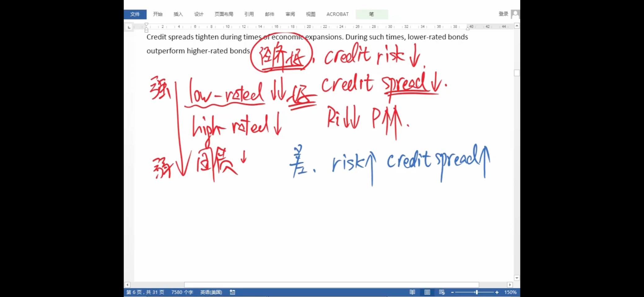Click the user account avatar icon
This screenshot has height=297, width=644.
[515, 14]
